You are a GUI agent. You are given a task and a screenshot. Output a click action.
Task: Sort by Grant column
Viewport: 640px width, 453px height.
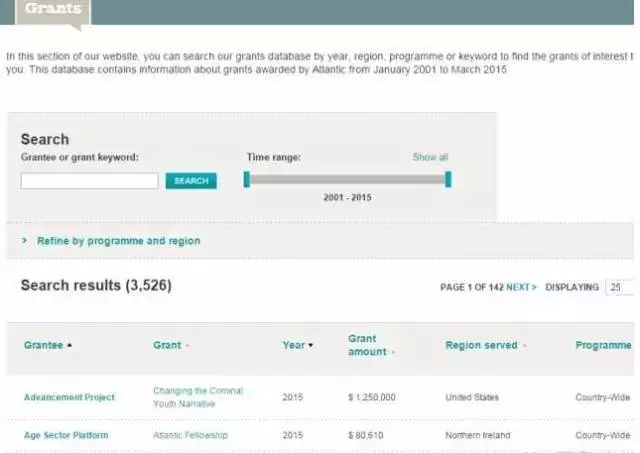[x=171, y=345]
